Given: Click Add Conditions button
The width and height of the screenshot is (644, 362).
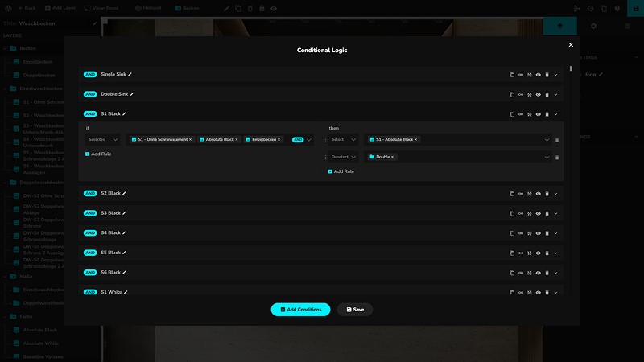Looking at the screenshot, I should (300, 310).
